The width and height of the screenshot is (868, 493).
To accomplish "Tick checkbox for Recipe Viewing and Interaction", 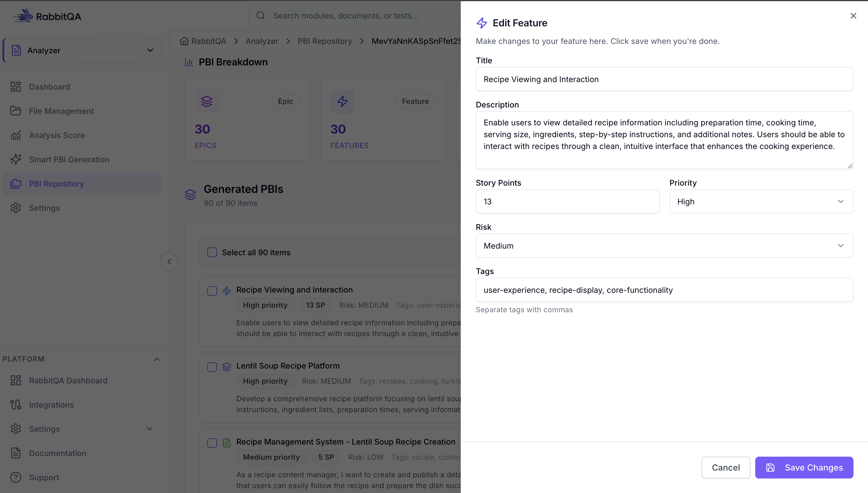I will pyautogui.click(x=212, y=291).
